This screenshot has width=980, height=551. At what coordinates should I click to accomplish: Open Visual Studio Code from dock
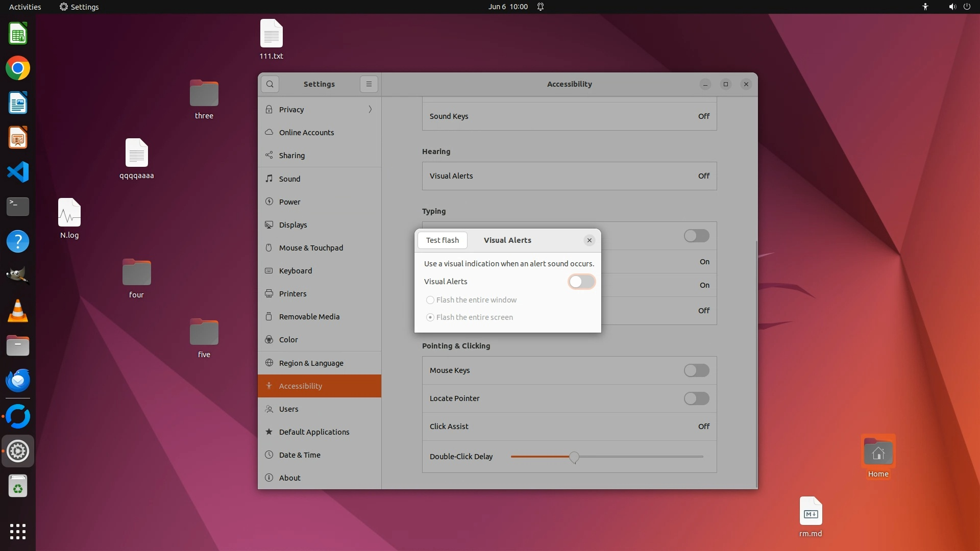[18, 172]
